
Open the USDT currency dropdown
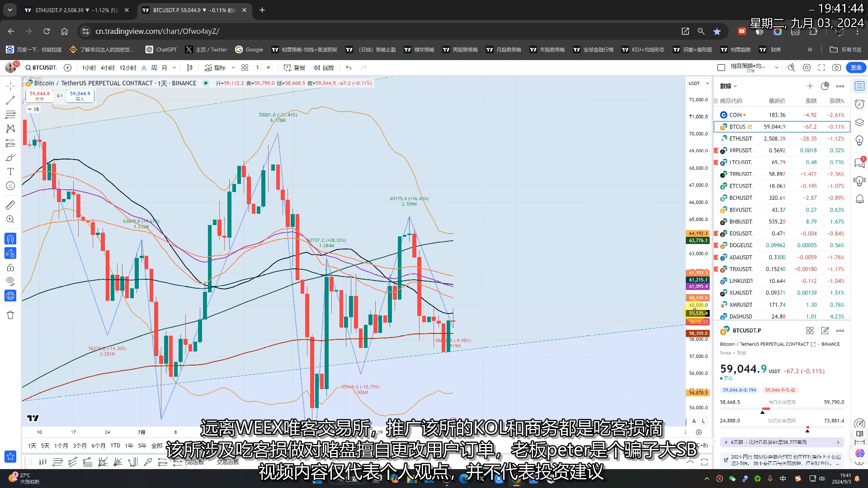[x=699, y=84]
